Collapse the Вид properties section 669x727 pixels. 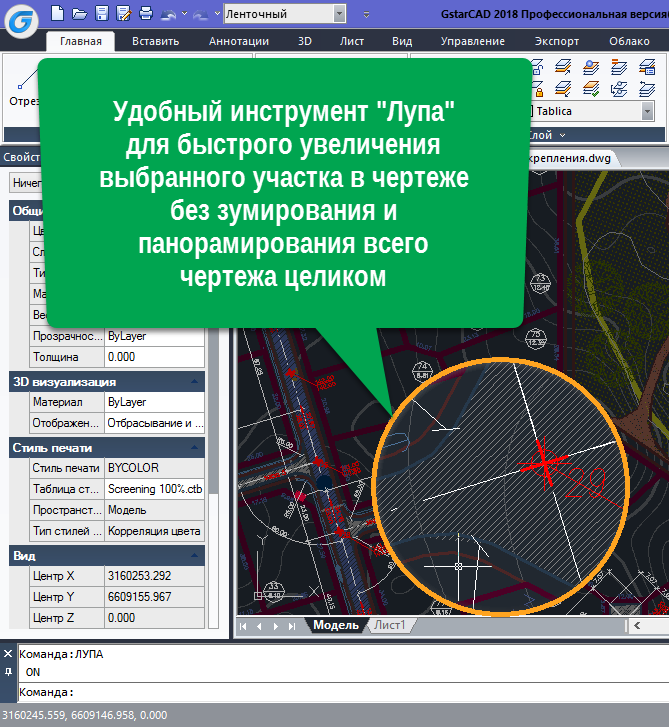(195, 555)
